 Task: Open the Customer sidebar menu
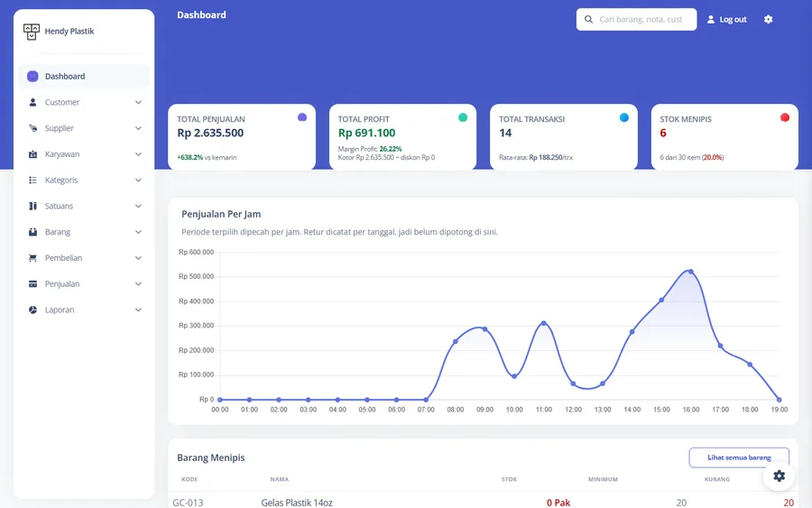click(84, 102)
